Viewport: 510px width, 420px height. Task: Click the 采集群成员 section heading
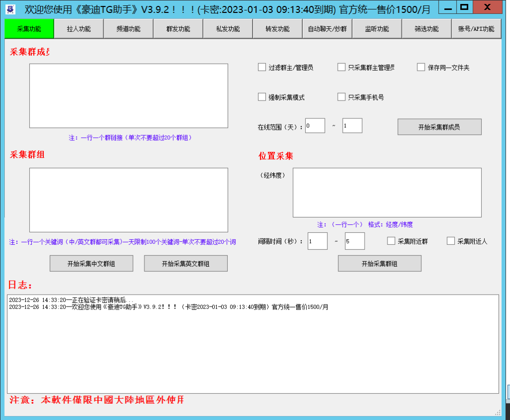(x=29, y=52)
